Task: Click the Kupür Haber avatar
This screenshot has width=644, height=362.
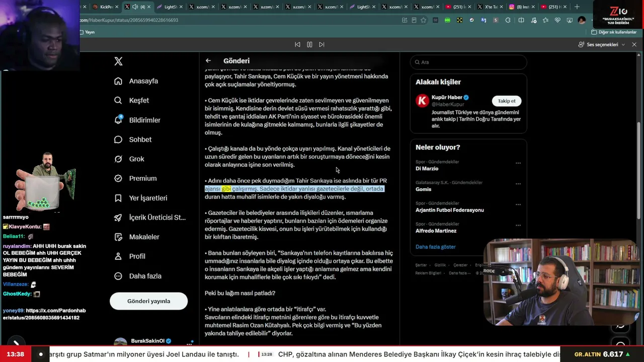Action: coord(422,101)
